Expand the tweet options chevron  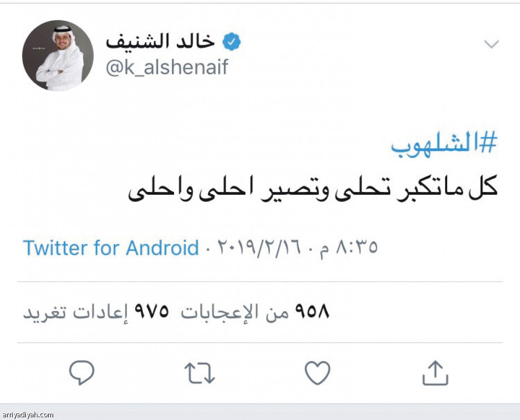pyautogui.click(x=492, y=45)
